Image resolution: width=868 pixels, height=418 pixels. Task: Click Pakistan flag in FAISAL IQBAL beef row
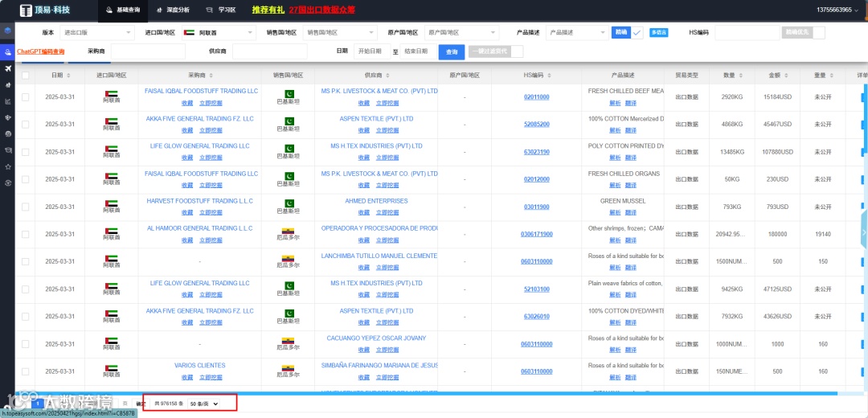click(x=289, y=93)
